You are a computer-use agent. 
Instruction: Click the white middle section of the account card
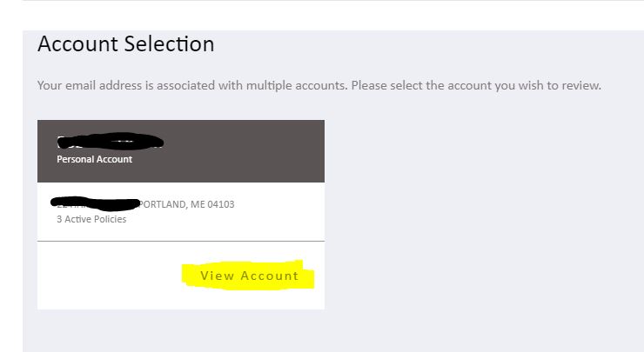(181, 211)
